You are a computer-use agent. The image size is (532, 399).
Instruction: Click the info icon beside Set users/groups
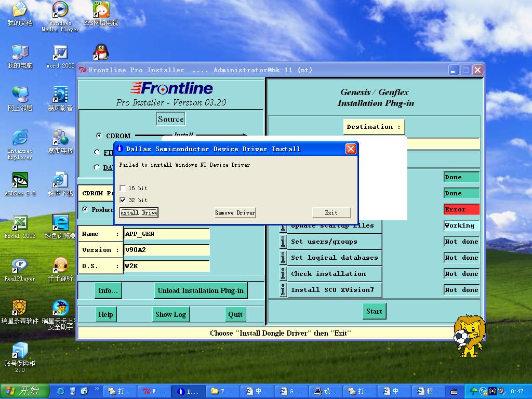[283, 242]
